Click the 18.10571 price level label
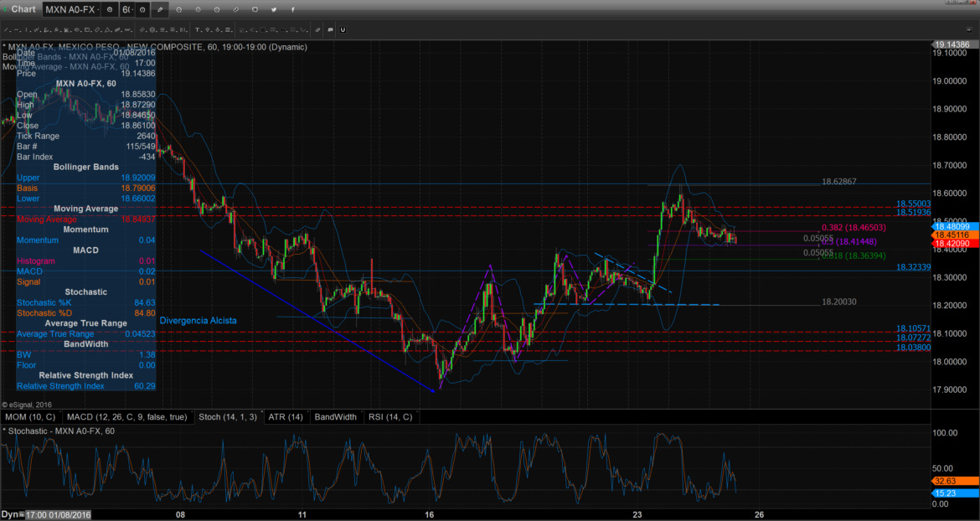The width and height of the screenshot is (980, 521). [914, 328]
